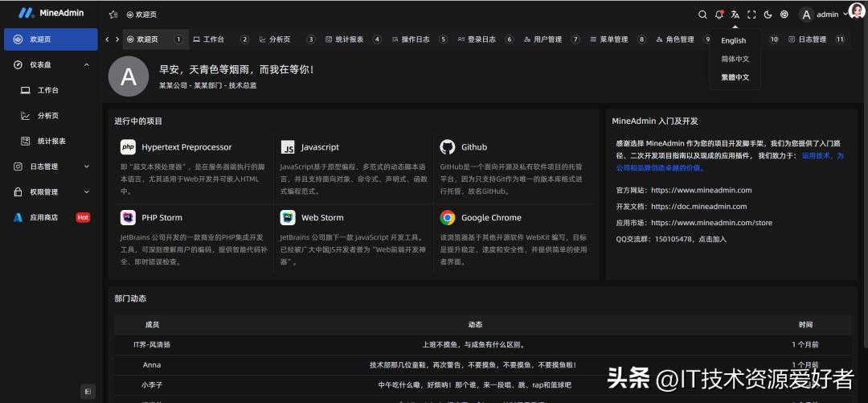Image resolution: width=868 pixels, height=403 pixels.
Task: Open link https://www.mineadmin.com/store
Action: pyautogui.click(x=712, y=223)
